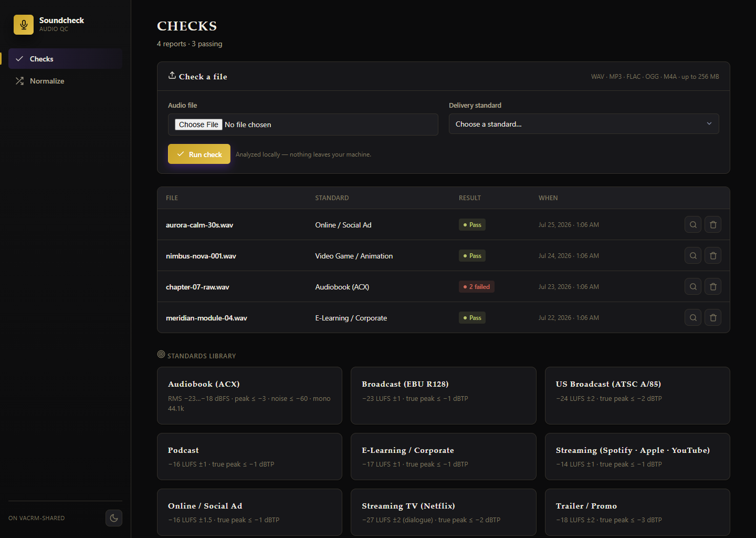Image resolution: width=756 pixels, height=538 pixels.
Task: Open the Normalize sidebar page
Action: 65,81
